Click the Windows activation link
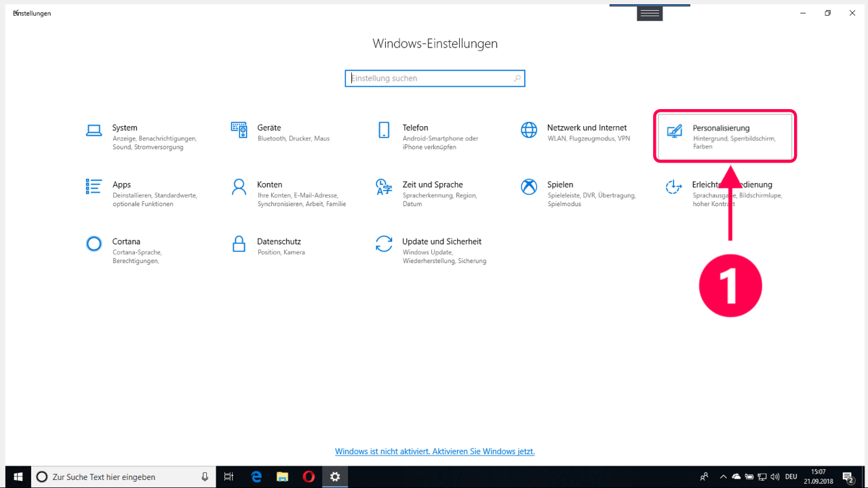Screen dimensions: 868x488 435,451
